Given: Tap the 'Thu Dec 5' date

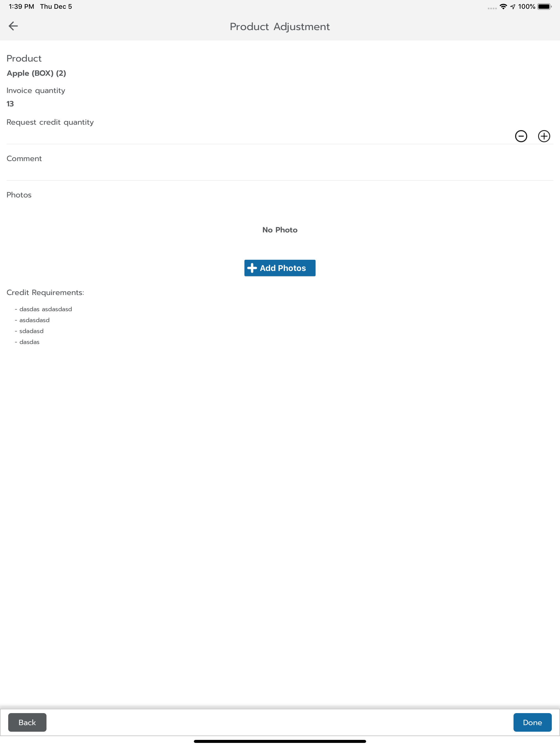Looking at the screenshot, I should pyautogui.click(x=56, y=6).
